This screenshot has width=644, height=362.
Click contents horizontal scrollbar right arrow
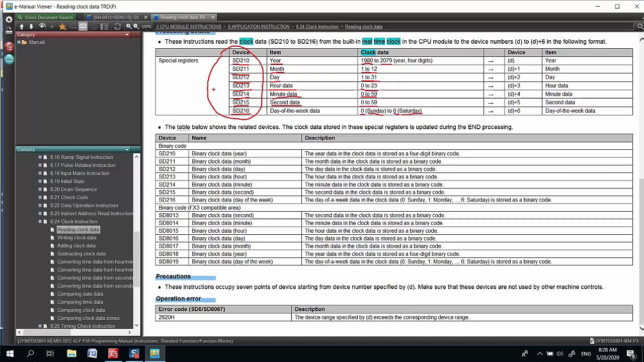pyautogui.click(x=129, y=332)
